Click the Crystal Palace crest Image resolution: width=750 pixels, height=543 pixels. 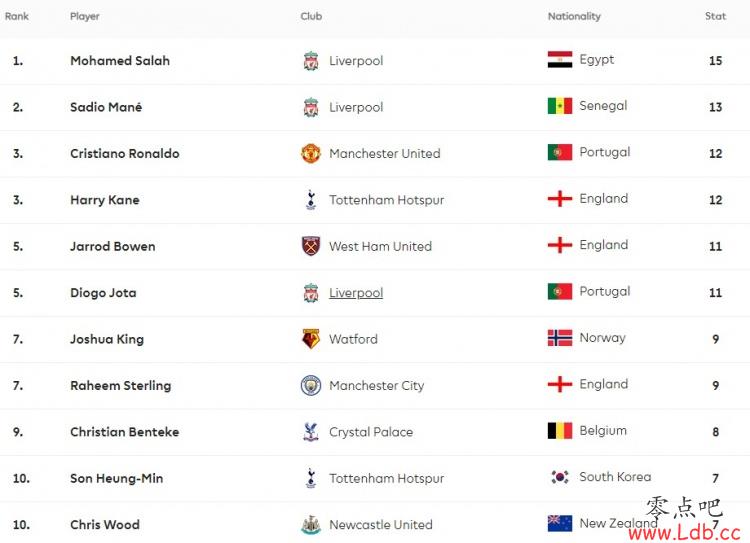point(311,432)
